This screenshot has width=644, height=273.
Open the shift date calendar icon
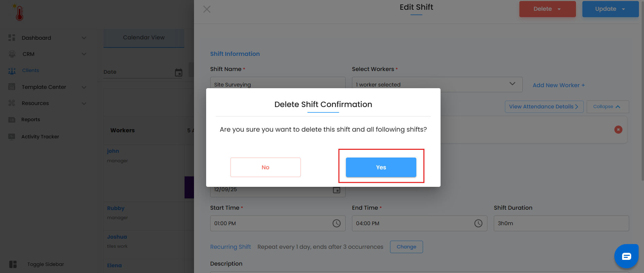pyautogui.click(x=336, y=190)
